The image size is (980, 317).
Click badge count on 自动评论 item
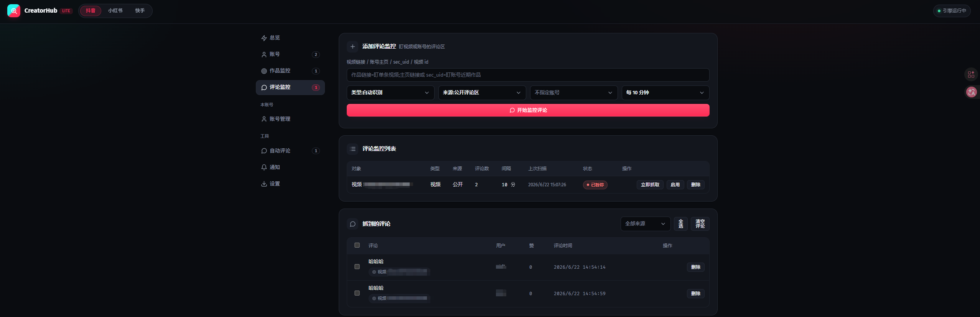316,151
